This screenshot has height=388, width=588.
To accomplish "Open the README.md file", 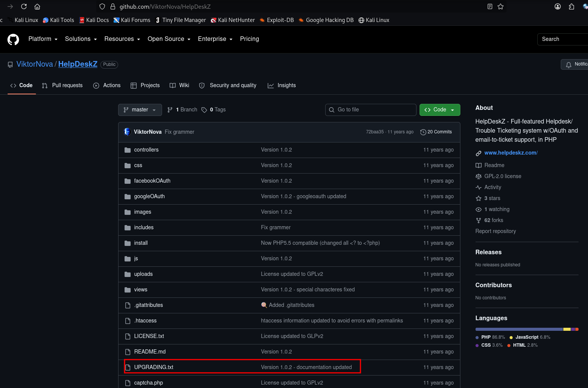I will (x=150, y=352).
